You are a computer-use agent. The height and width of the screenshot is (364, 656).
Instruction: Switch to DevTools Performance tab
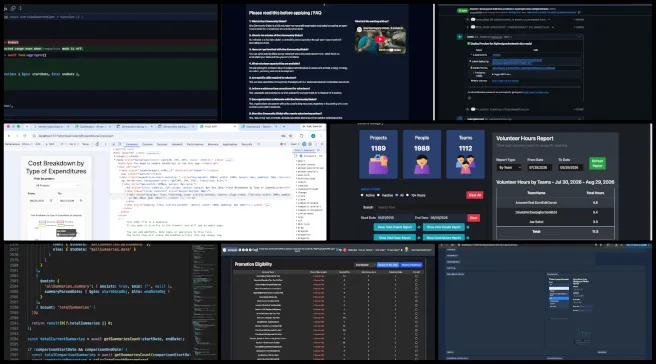click(195, 144)
